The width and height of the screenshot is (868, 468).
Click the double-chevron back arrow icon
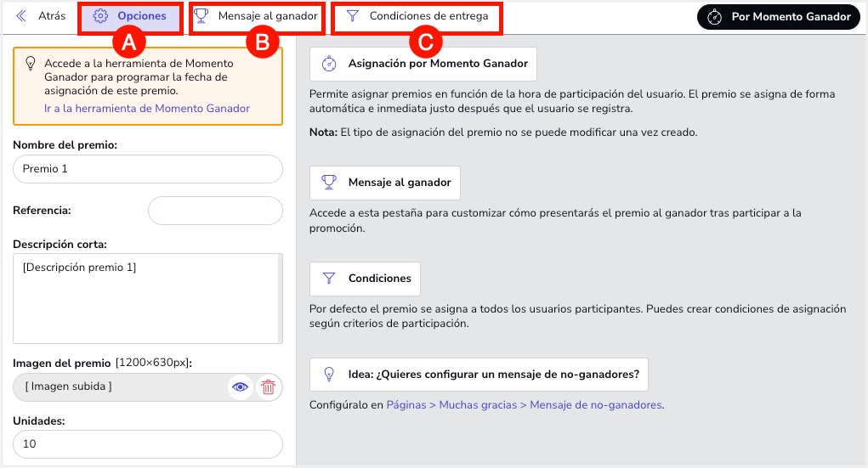[x=21, y=16]
